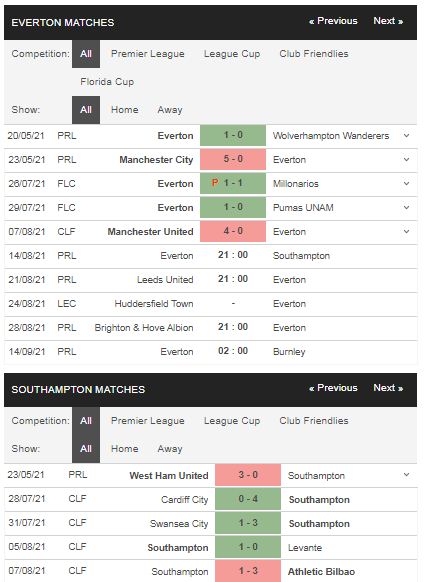Show only Away matches for Southampton
This screenshot has height=582, width=424.
click(170, 449)
